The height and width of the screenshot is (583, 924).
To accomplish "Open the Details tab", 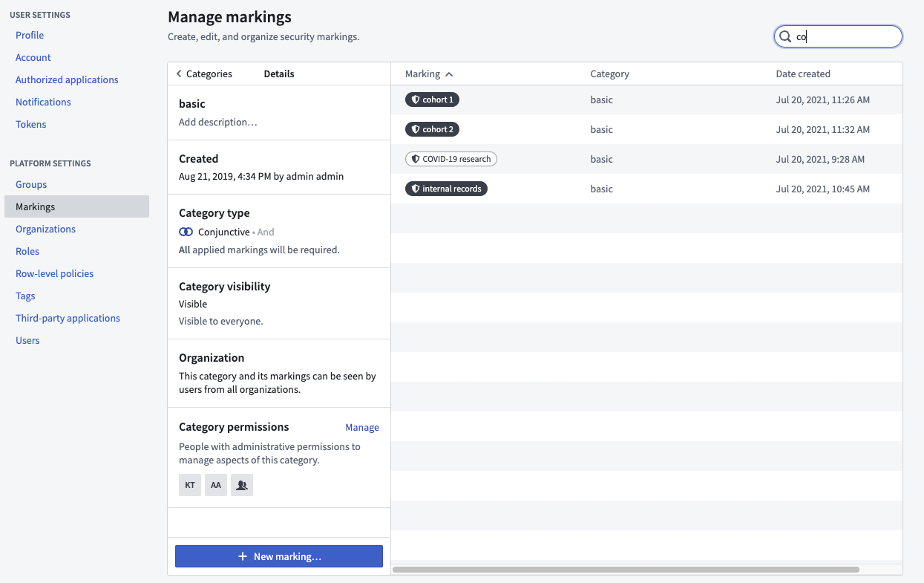I will point(279,74).
